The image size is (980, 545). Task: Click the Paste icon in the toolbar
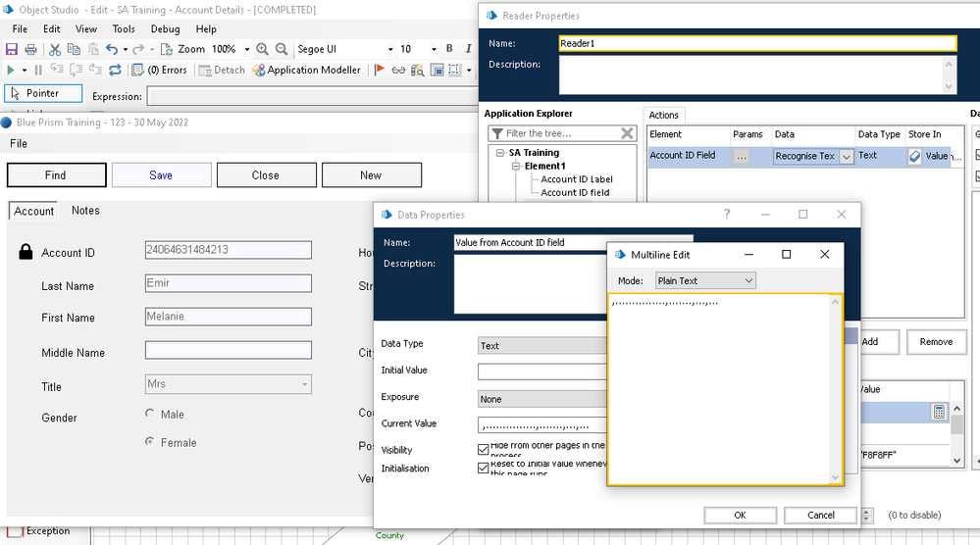(x=93, y=49)
